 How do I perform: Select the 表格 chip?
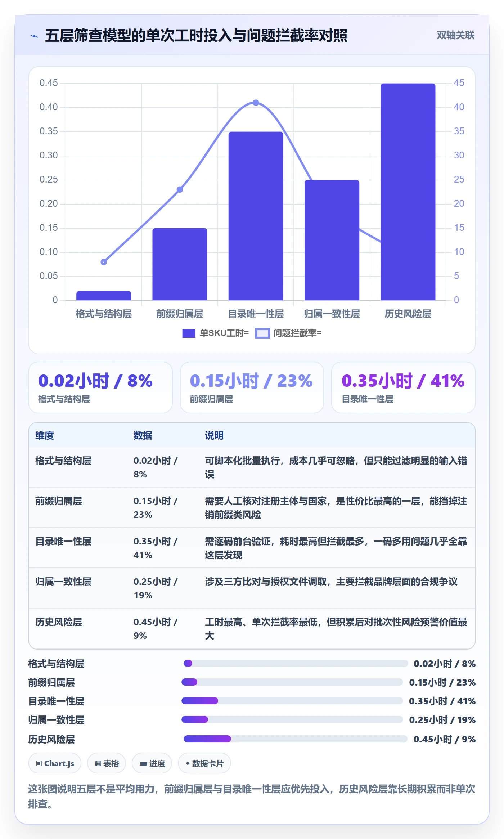(107, 763)
